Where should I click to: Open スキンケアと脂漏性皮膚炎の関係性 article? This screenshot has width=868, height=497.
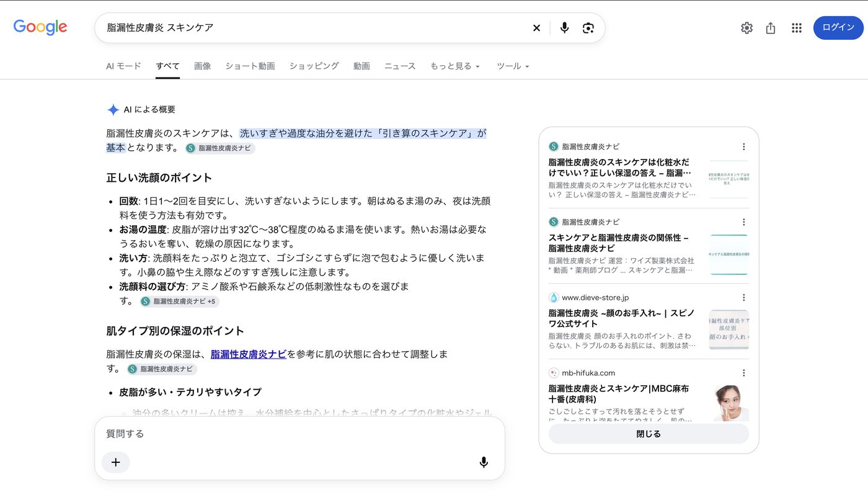coord(619,243)
